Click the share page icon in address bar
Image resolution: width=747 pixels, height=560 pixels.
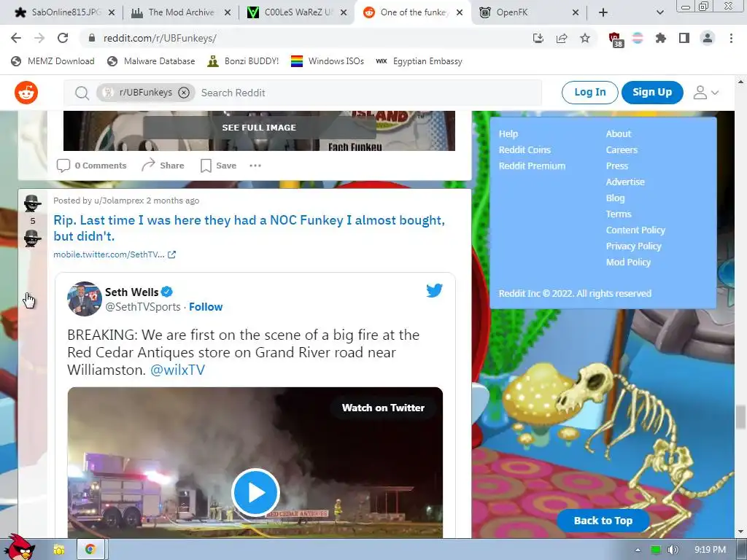tap(562, 38)
